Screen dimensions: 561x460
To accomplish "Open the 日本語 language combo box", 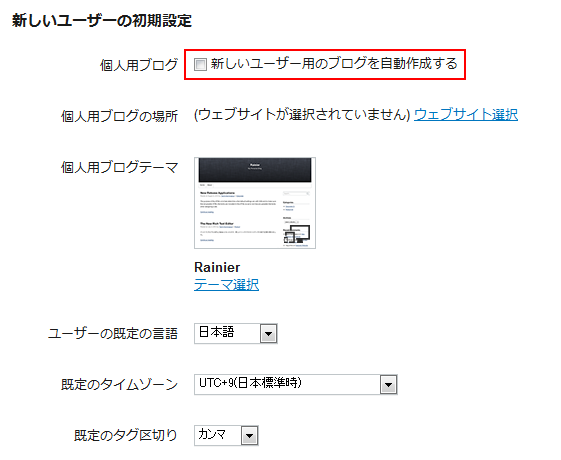I will pyautogui.click(x=236, y=333).
